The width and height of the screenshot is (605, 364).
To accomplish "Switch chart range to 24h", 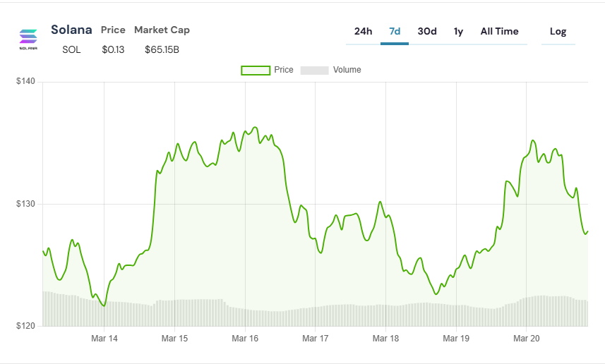I will point(363,31).
